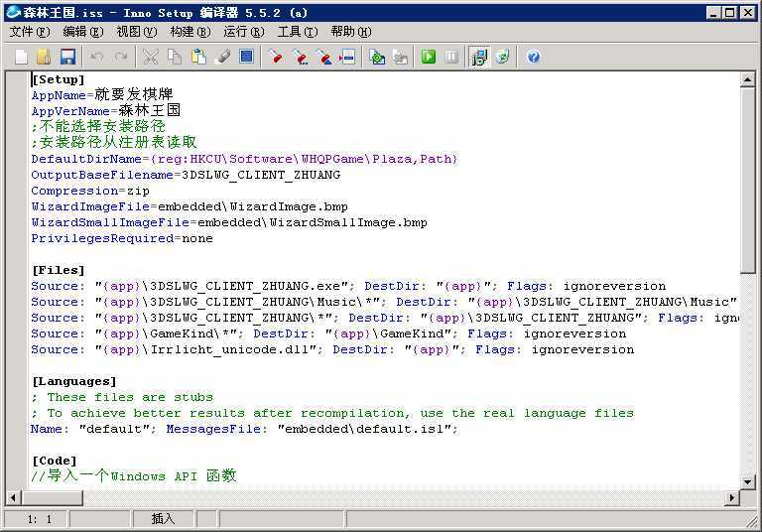Viewport: 762px width, 532px height.
Task: Click the Select All toolbar icon
Action: click(247, 57)
